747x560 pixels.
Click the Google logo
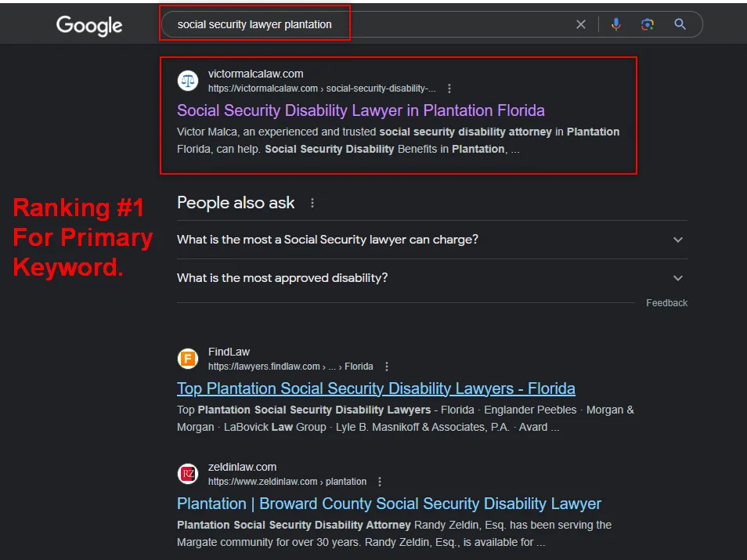(89, 26)
